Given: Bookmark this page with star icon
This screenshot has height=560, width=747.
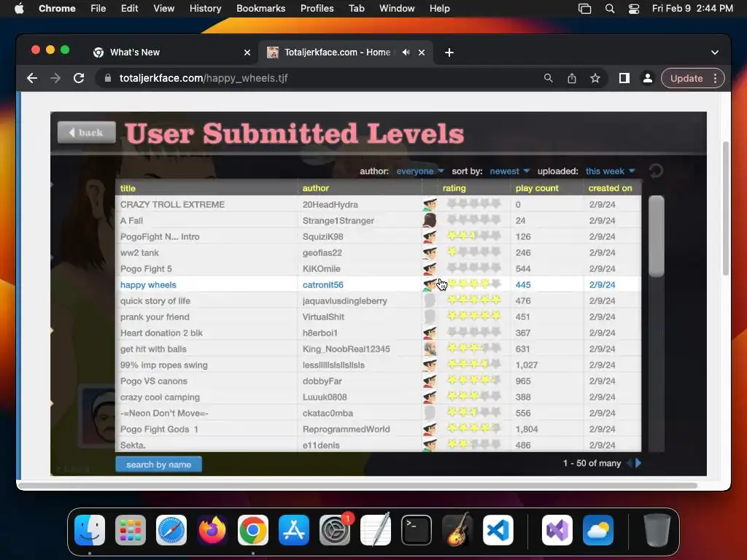Looking at the screenshot, I should [595, 78].
